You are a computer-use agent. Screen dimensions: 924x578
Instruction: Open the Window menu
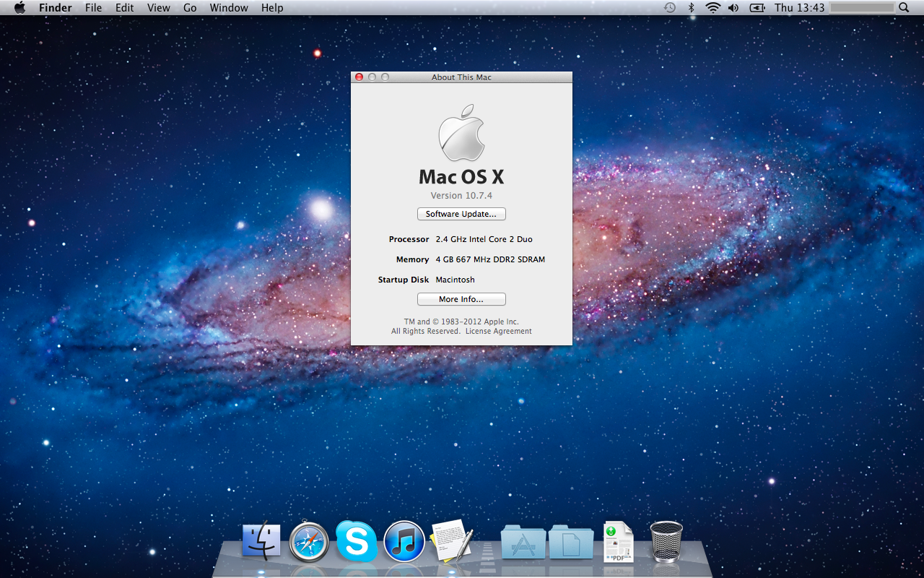click(x=229, y=8)
